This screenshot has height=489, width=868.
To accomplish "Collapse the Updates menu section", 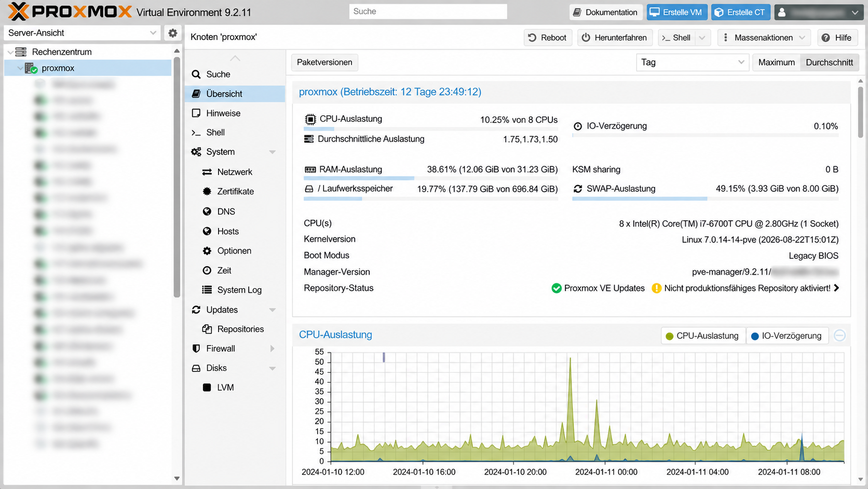I will click(x=272, y=310).
